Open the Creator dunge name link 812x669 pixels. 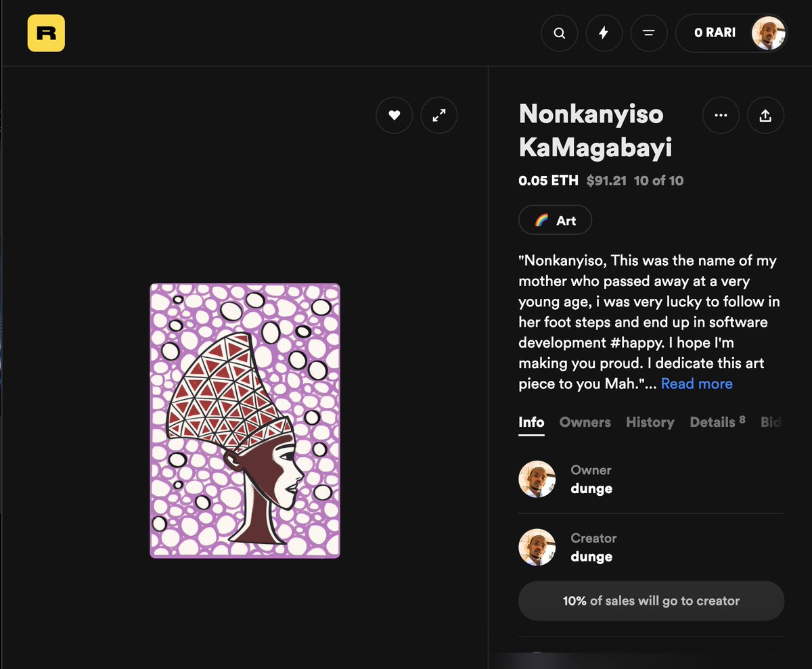[591, 557]
